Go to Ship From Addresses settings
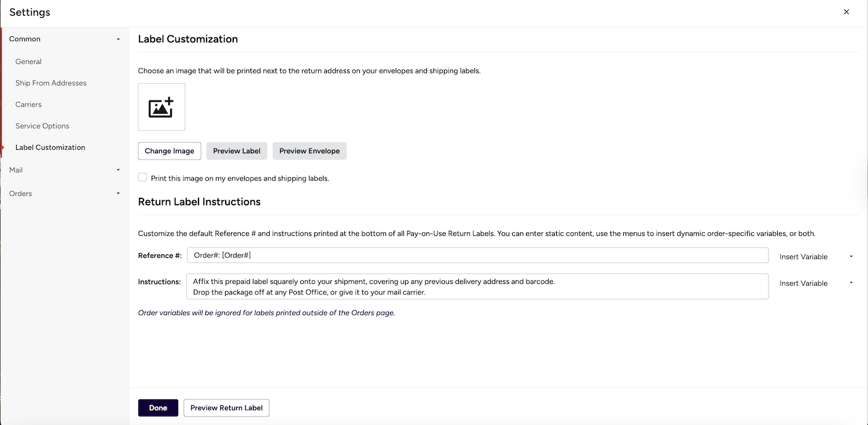This screenshot has width=868, height=425. pos(51,83)
